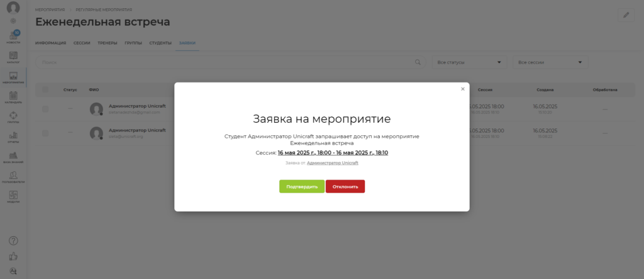Click the bottom sidebar search icon
644x279 pixels.
13,271
